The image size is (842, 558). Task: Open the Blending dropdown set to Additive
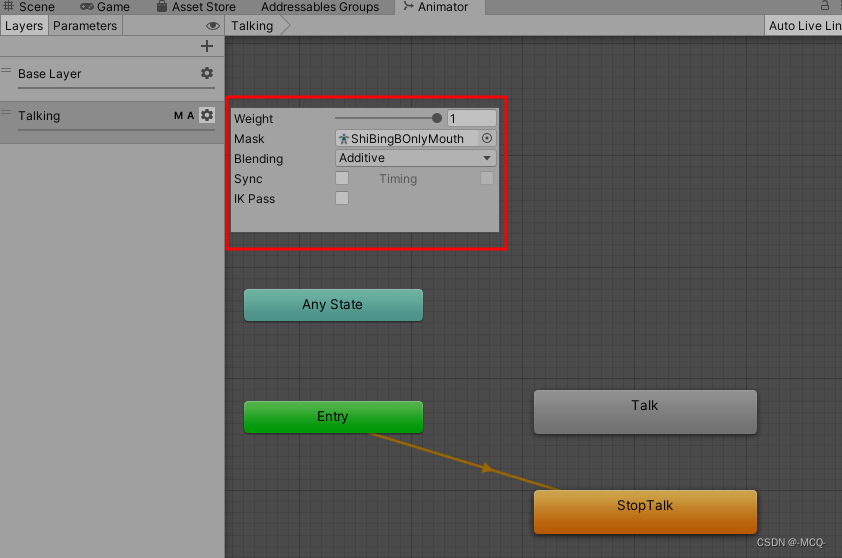415,158
